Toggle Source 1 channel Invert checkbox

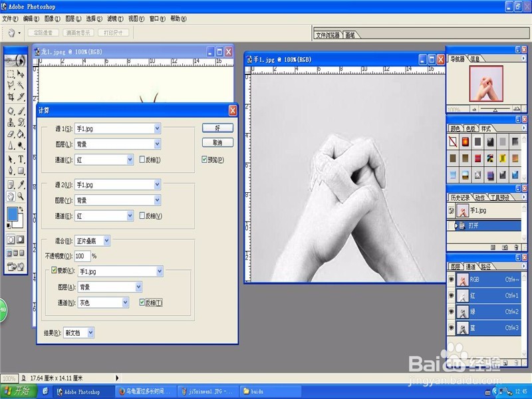coord(142,159)
